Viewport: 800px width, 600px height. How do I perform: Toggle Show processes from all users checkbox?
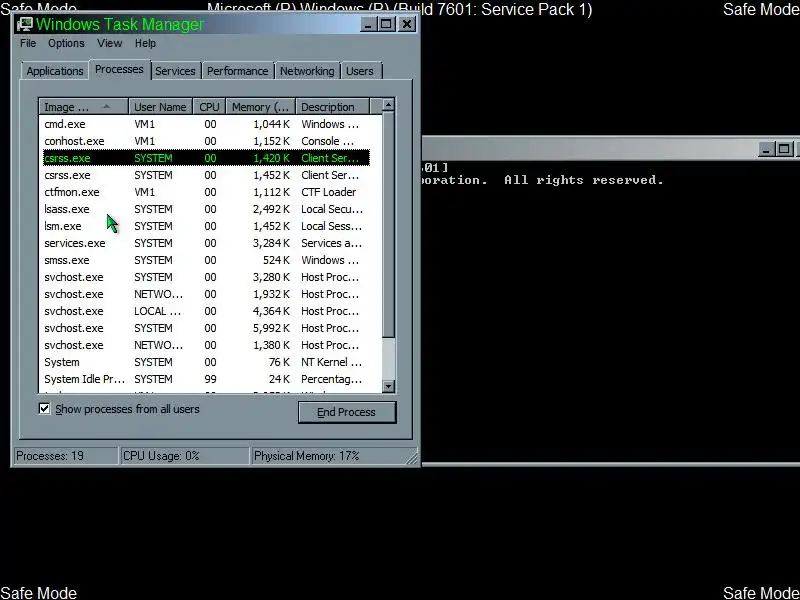(44, 409)
